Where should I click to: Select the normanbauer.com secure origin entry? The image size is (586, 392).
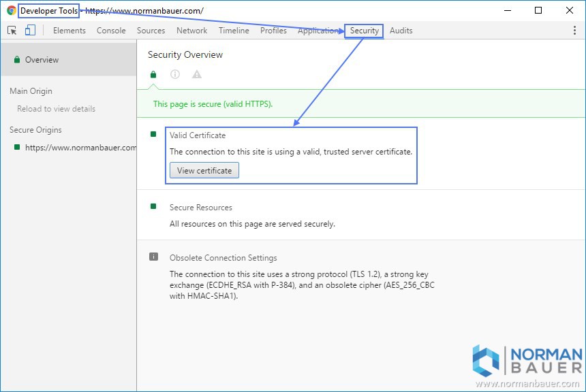80,148
